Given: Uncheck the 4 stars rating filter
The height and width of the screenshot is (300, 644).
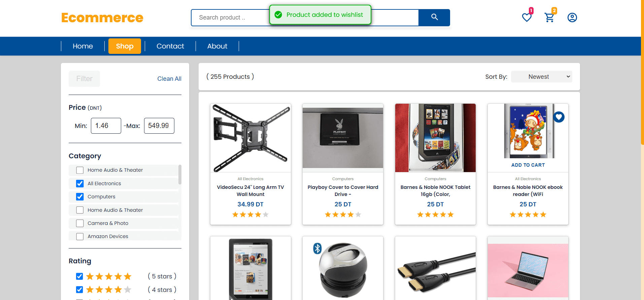Looking at the screenshot, I should pos(79,290).
